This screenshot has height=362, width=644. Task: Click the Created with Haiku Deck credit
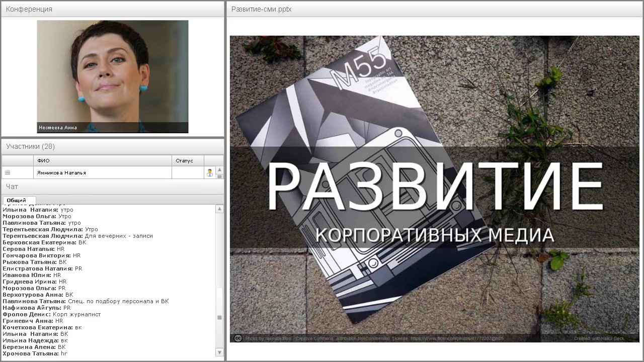click(599, 338)
